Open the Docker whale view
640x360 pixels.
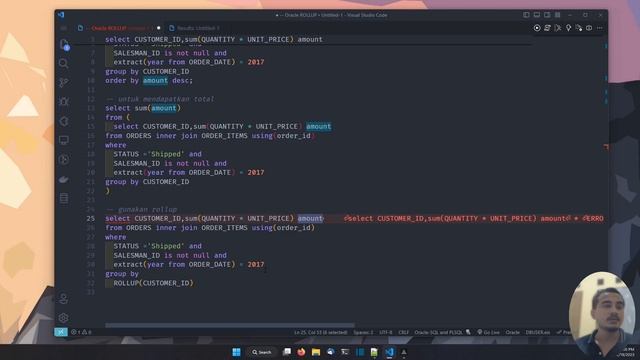[64, 179]
